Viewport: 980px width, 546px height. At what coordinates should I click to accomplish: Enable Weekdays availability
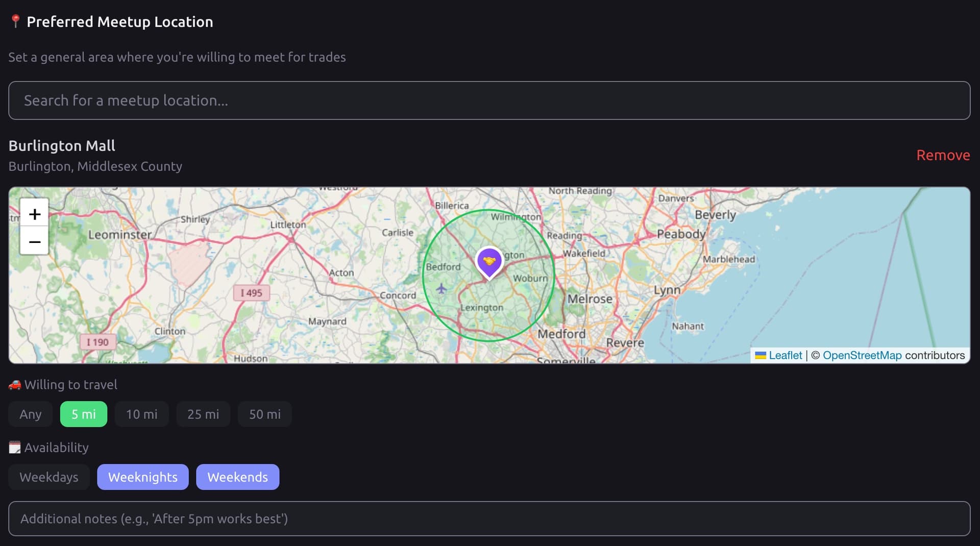click(48, 477)
